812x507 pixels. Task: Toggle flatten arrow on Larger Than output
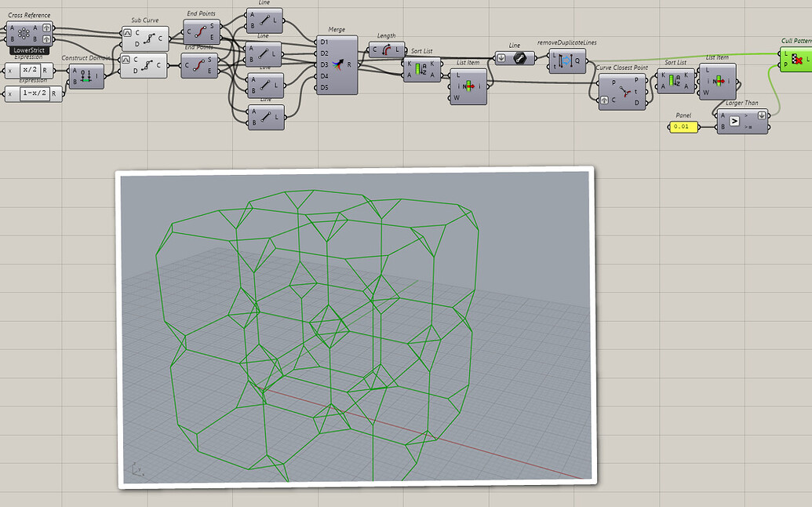point(761,115)
